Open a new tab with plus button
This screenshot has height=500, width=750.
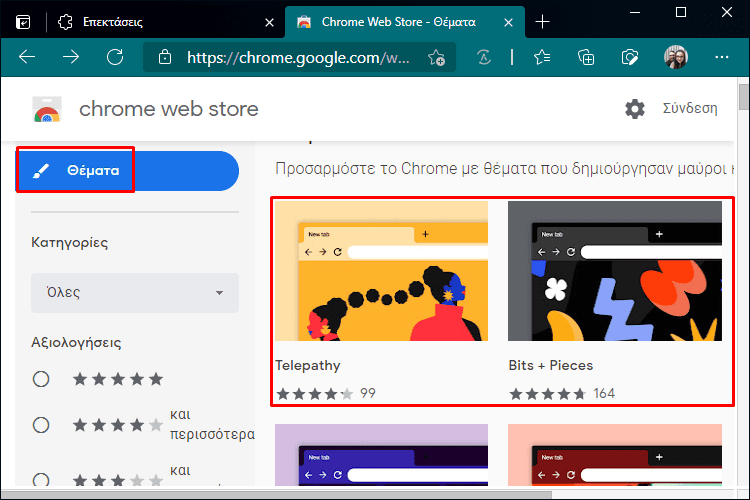pos(542,22)
